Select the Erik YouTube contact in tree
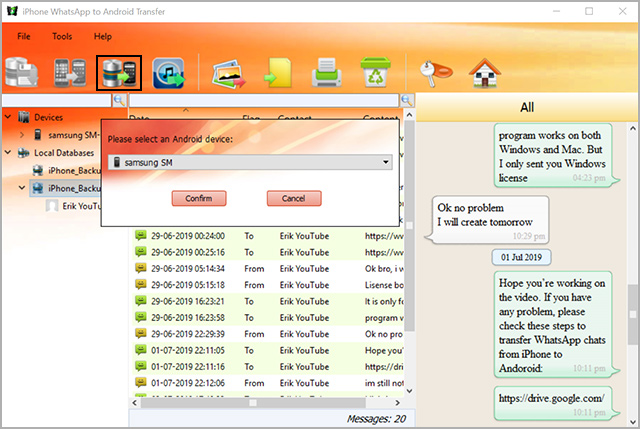The image size is (640, 429). [x=80, y=204]
